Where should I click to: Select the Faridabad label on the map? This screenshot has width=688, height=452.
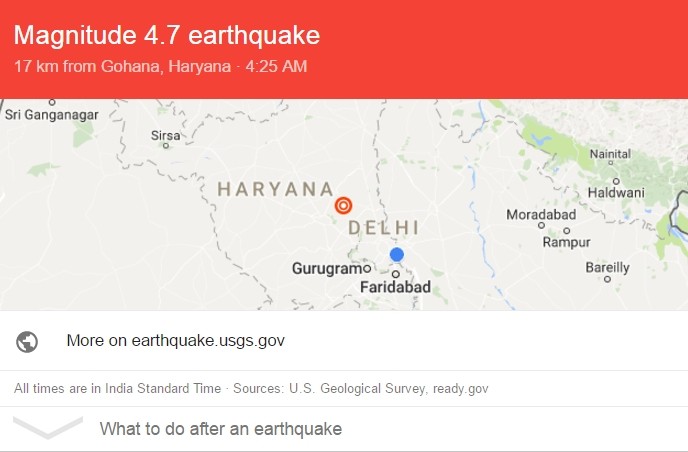point(394,288)
